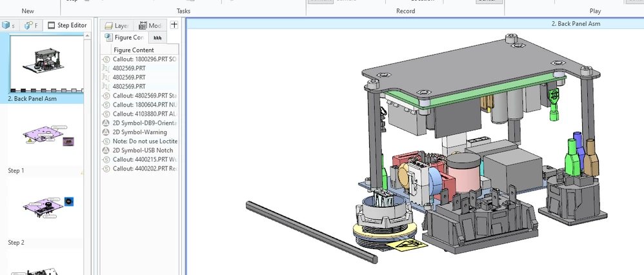The height and width of the screenshot is (275, 644).
Task: Click the 2. Back Panel Asm viewport title
Action: click(576, 24)
